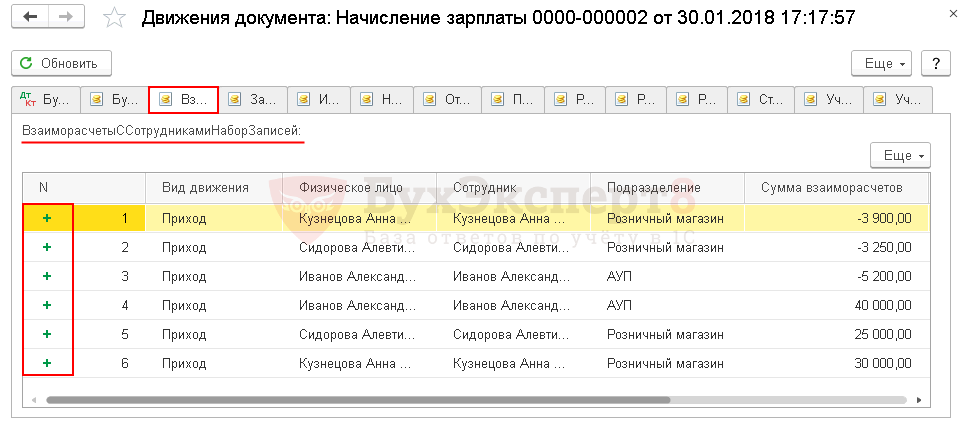Click the green plus icon in row 1
The height and width of the screenshot is (422, 962).
46,218
